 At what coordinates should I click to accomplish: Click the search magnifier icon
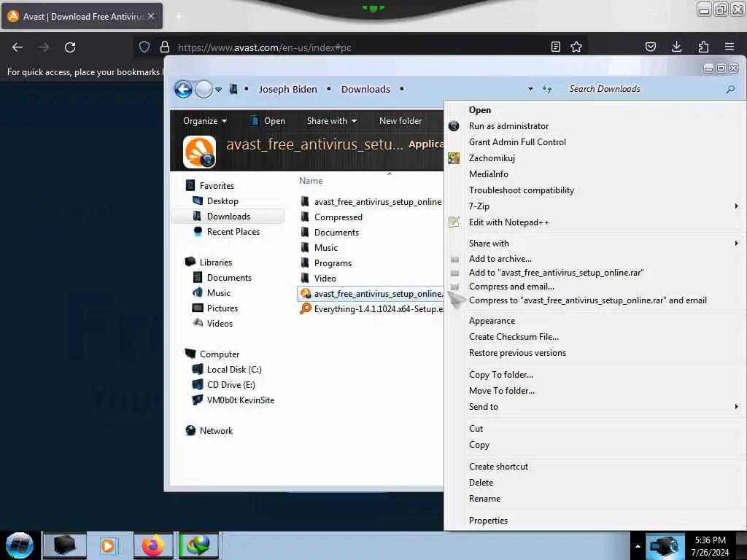coord(730,89)
